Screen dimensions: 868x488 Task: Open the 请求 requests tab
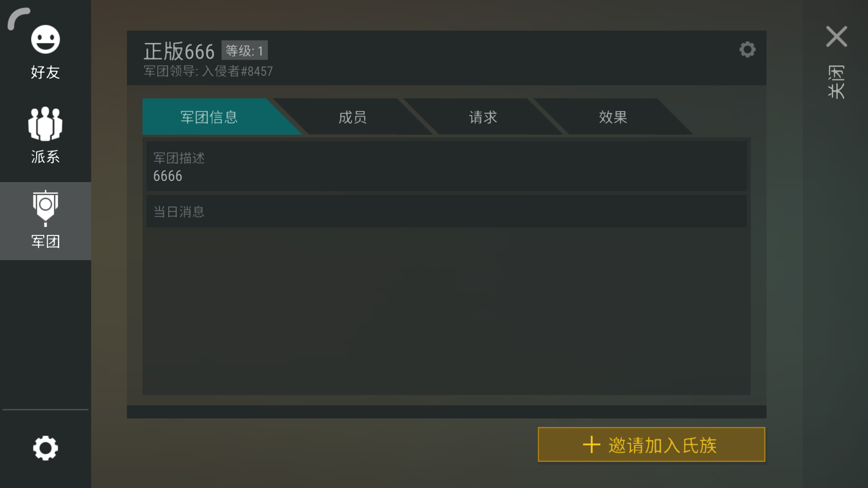483,117
